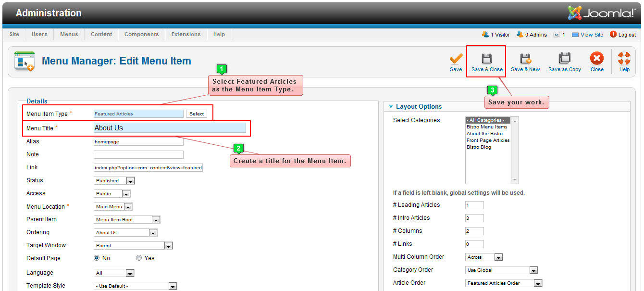Set Default Page to No

[97, 258]
